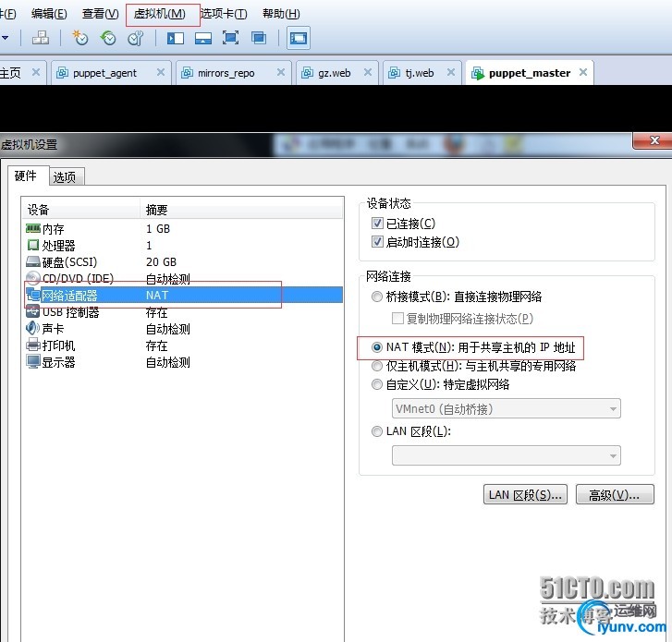Open the LAN segment empty dropdown
The height and width of the screenshot is (642, 672).
[507, 455]
